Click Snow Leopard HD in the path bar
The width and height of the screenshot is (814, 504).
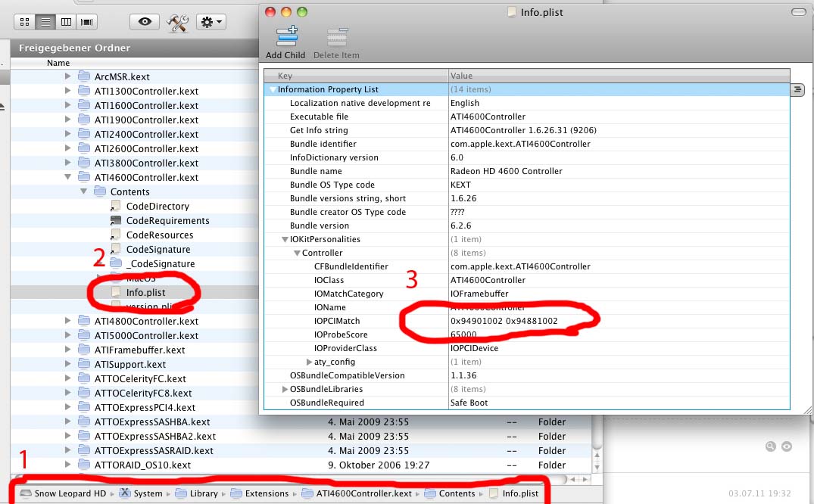[70, 493]
